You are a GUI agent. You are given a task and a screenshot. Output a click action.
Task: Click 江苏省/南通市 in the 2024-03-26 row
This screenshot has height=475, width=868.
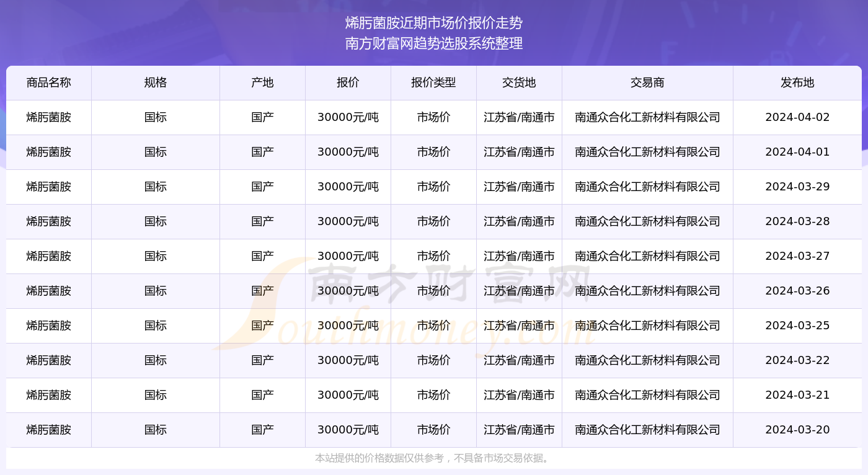[519, 291]
